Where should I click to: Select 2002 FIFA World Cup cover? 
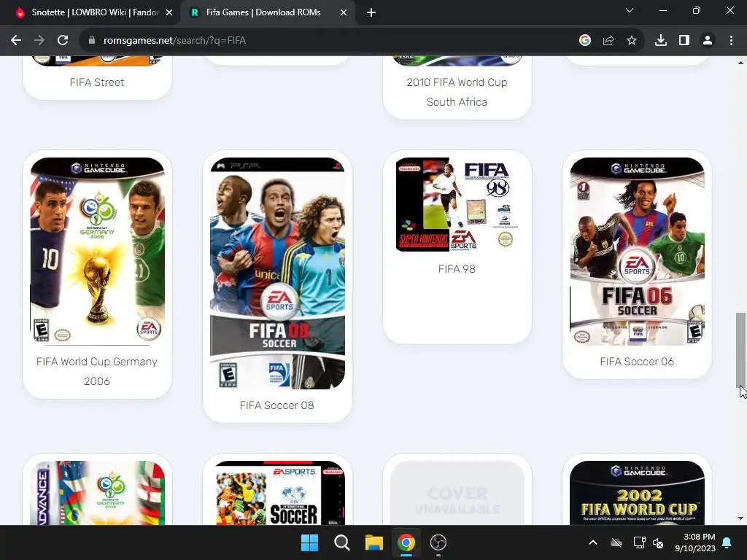pos(637,493)
